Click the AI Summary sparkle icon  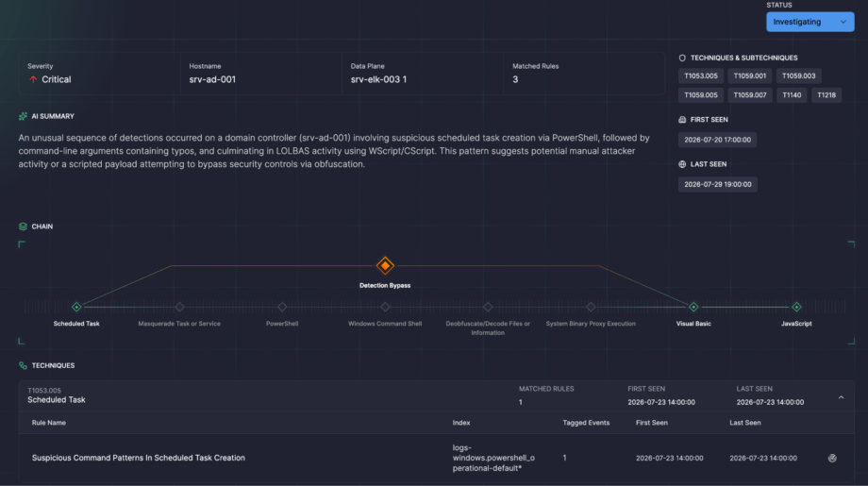point(23,116)
